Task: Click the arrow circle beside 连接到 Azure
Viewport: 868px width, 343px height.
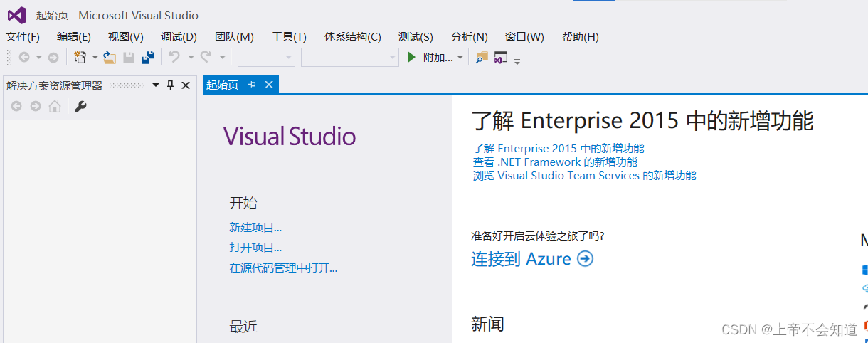Action: coord(585,259)
